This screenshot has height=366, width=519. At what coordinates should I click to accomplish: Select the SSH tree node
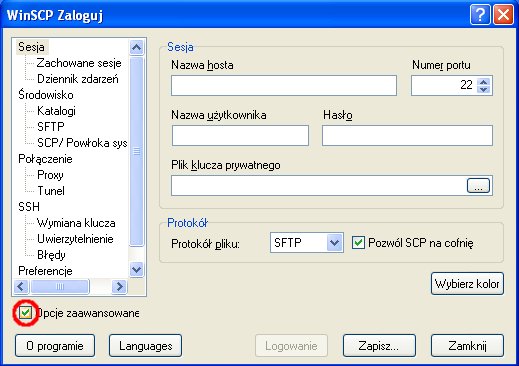[x=29, y=207]
